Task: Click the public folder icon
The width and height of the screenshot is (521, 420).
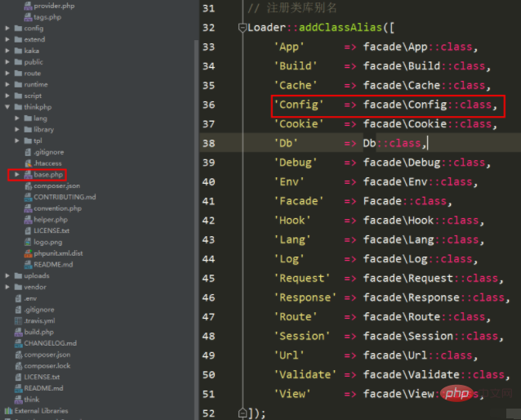Action: tap(18, 62)
